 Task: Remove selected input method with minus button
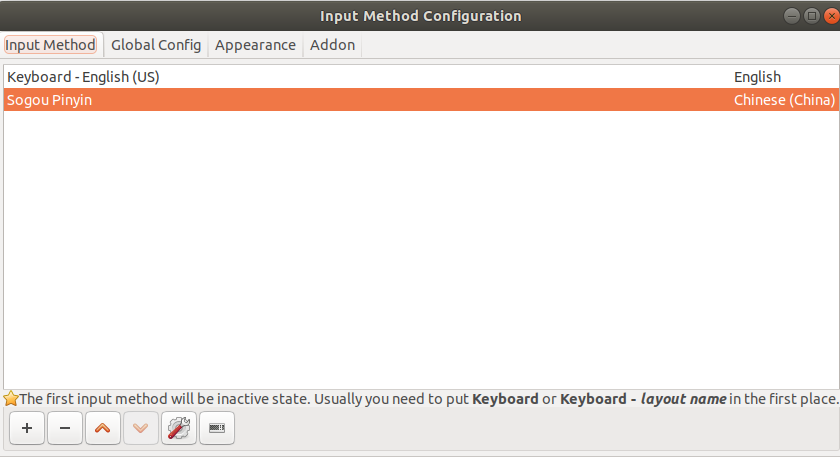pos(65,428)
